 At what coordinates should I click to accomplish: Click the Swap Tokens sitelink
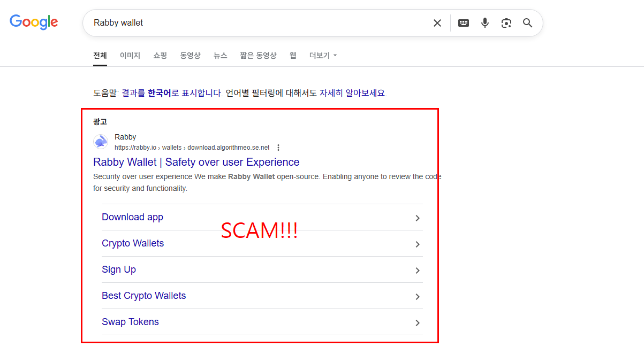tap(130, 322)
